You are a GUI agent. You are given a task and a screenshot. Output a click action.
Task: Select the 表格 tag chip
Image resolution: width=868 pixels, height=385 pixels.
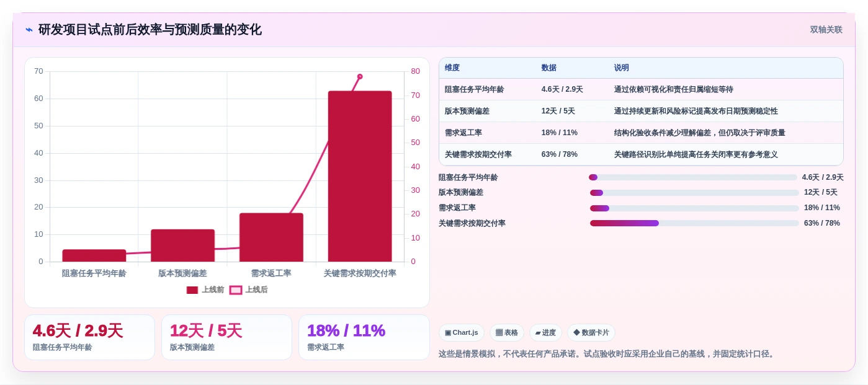[x=507, y=333]
